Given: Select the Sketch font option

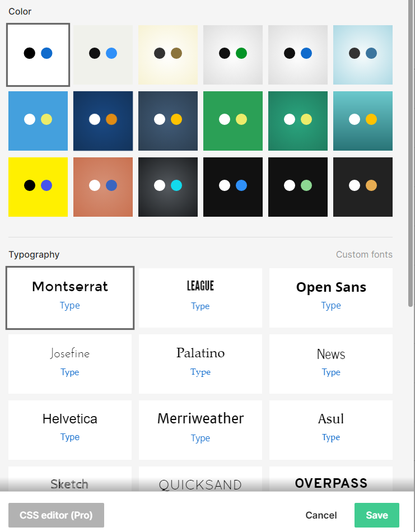Looking at the screenshot, I should [x=70, y=479].
